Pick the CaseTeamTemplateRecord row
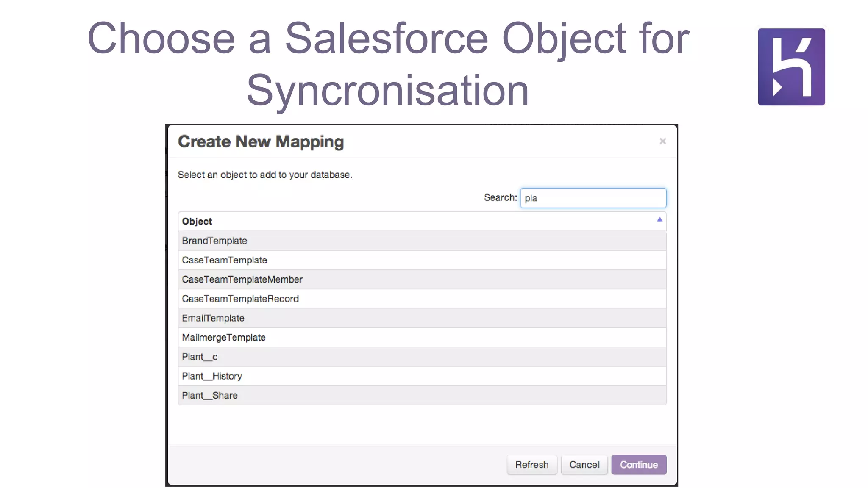This screenshot has width=868, height=488. click(x=422, y=299)
